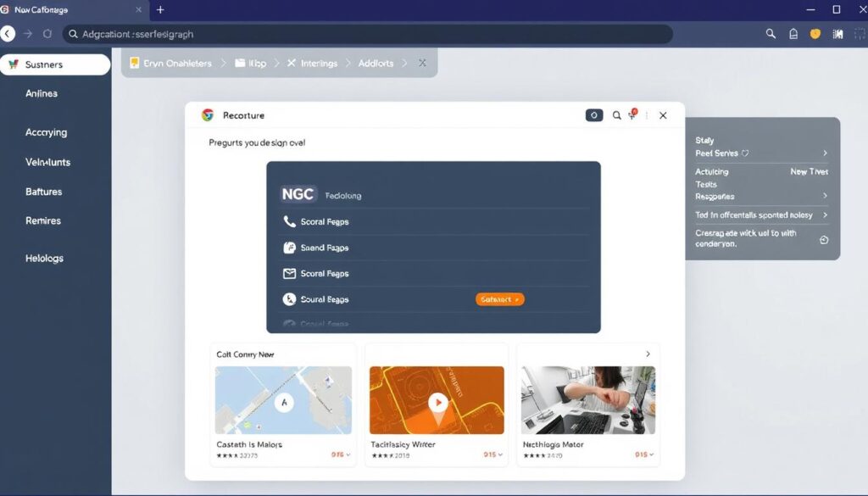Click the microphone icon with red badge

tap(632, 115)
